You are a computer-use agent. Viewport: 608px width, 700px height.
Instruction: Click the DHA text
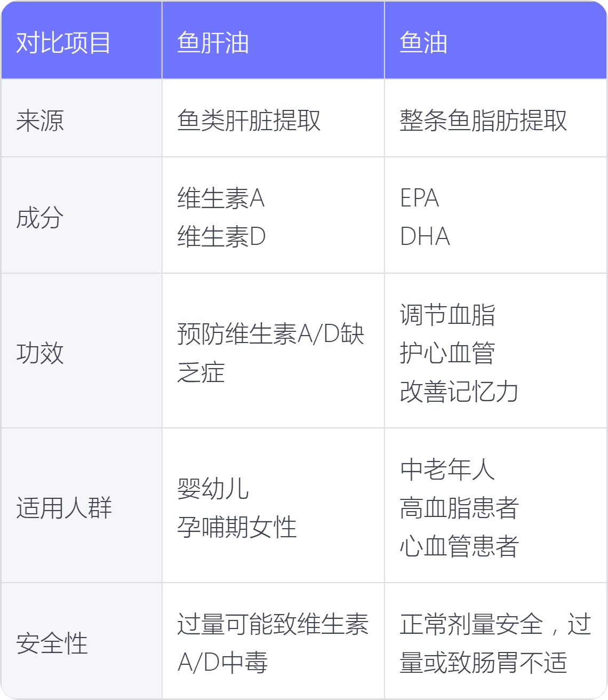pyautogui.click(x=425, y=236)
